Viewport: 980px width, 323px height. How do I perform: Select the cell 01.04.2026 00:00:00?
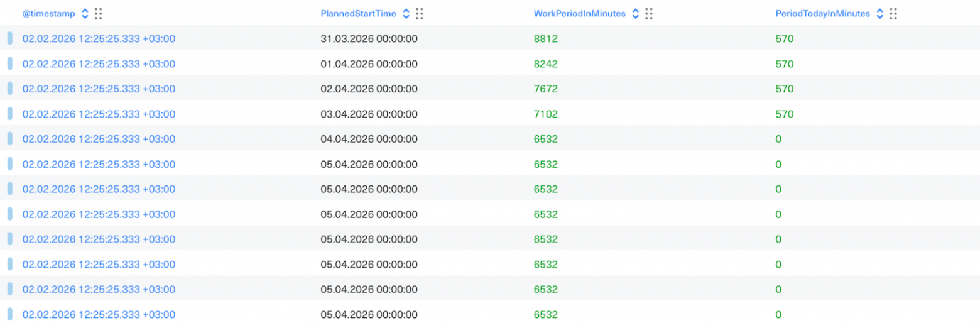[x=369, y=64]
